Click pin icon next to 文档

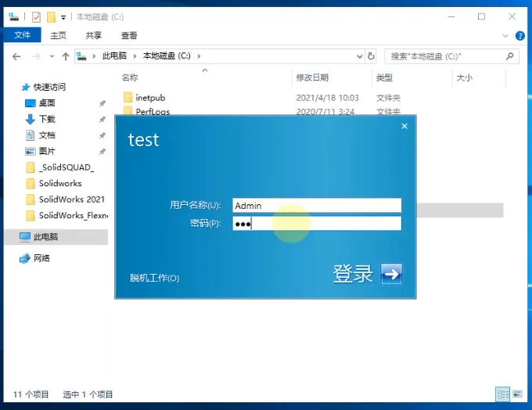(x=102, y=135)
